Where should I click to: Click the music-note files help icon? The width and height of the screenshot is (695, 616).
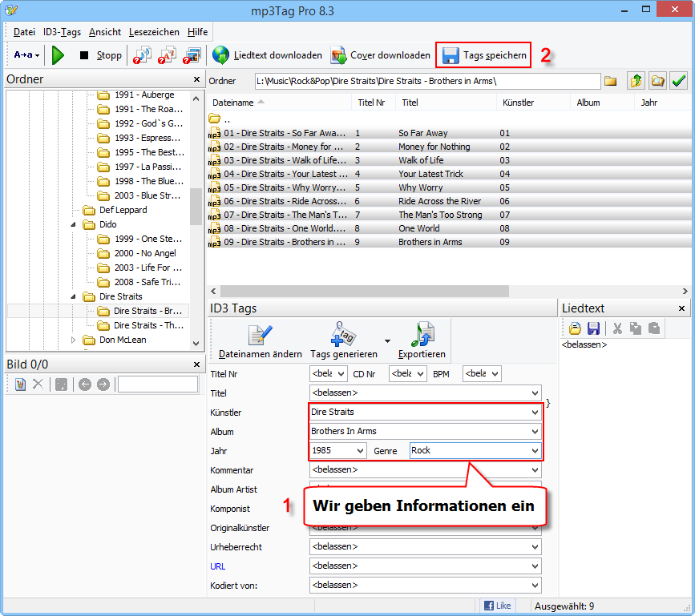142,55
